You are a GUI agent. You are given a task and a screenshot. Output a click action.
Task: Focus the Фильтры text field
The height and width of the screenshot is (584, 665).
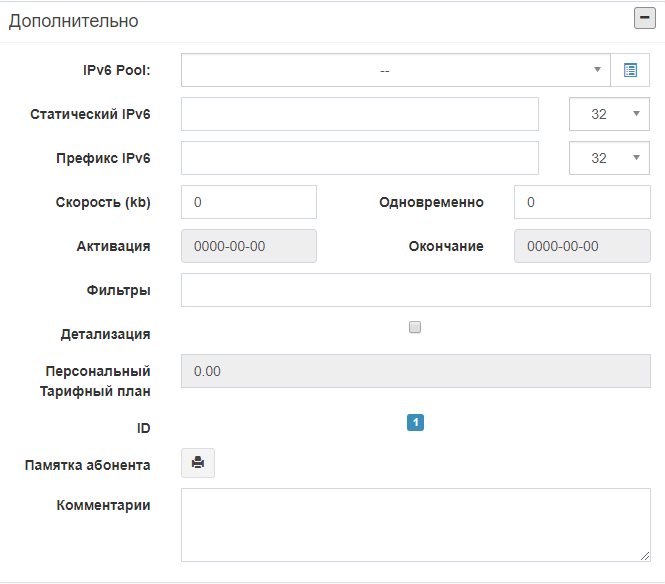point(416,290)
